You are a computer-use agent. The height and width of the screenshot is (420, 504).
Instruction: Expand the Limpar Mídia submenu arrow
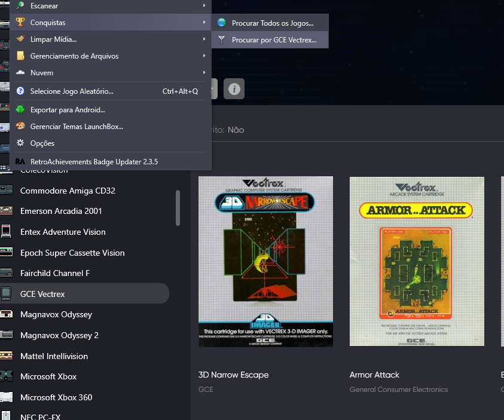click(204, 39)
